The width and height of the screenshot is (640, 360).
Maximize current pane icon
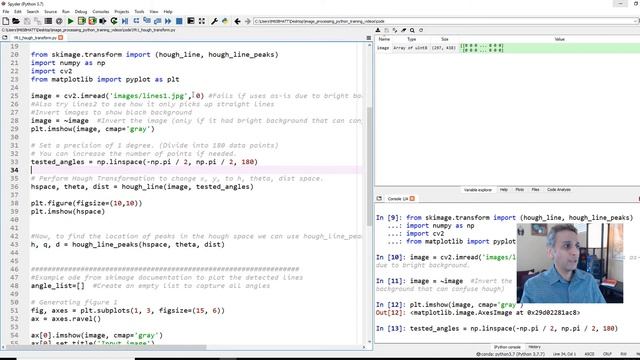pyautogui.click(x=191, y=21)
